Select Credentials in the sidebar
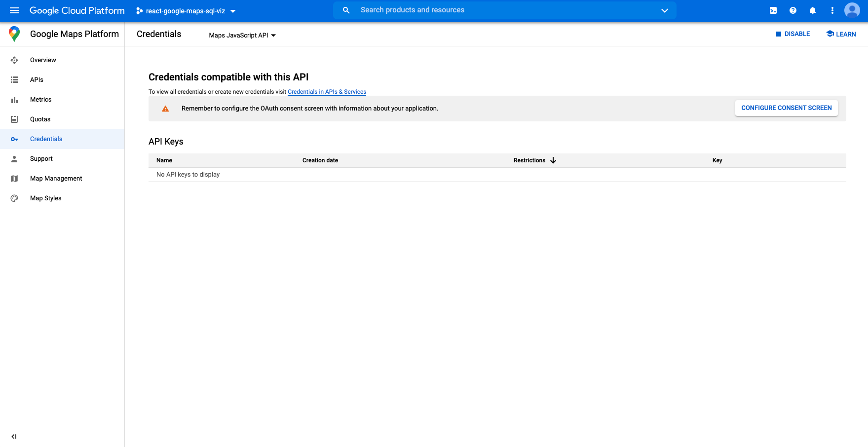Screen dimensions: 868x447 click(x=62, y=139)
